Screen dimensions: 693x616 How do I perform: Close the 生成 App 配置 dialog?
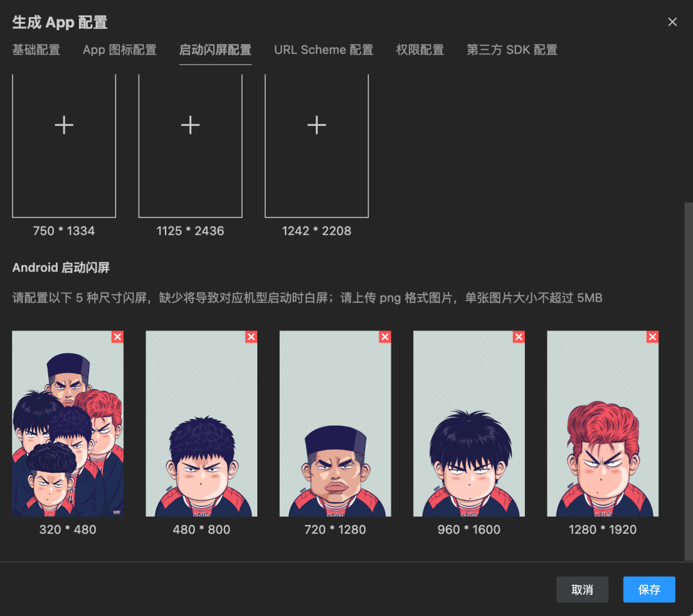672,21
